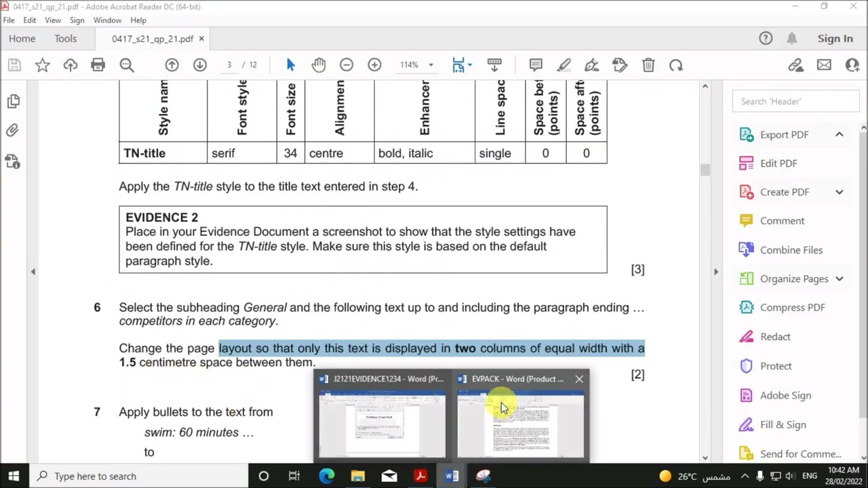Open the Sign document pen icon
The height and width of the screenshot is (488, 868).
[x=592, y=65]
